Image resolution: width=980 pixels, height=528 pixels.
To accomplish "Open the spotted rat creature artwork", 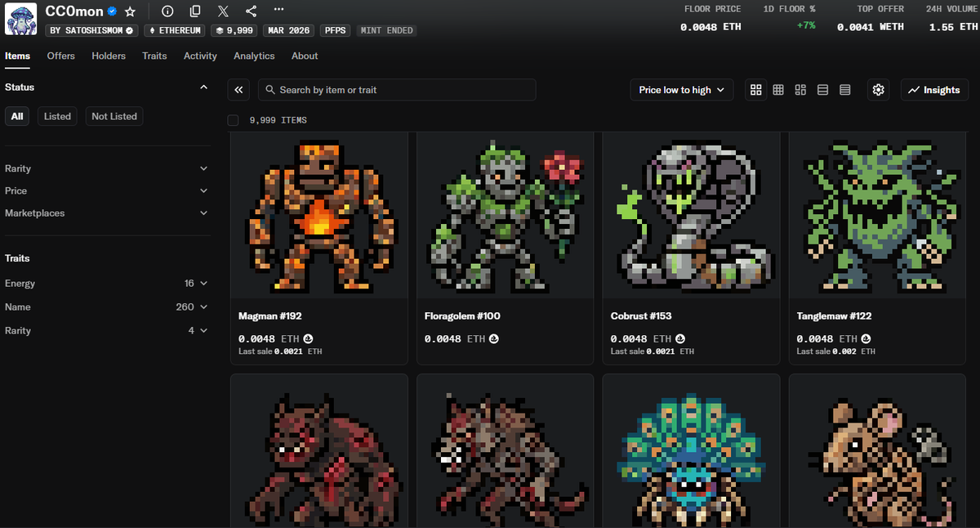I will [877, 451].
